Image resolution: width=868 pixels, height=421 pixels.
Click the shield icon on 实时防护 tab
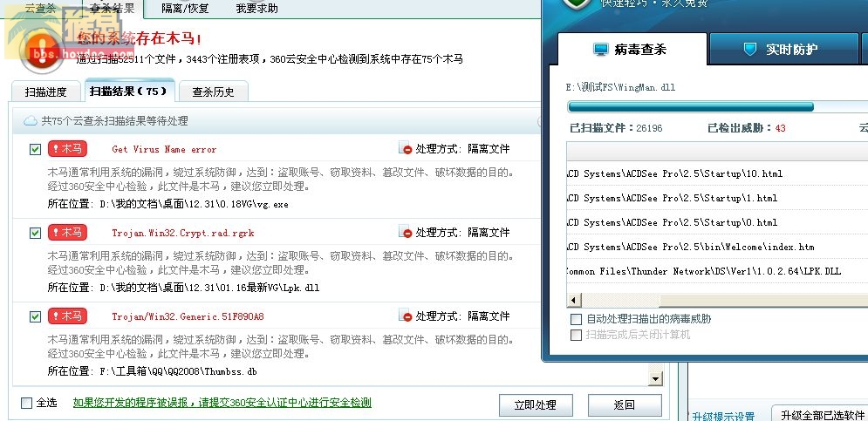[750, 50]
